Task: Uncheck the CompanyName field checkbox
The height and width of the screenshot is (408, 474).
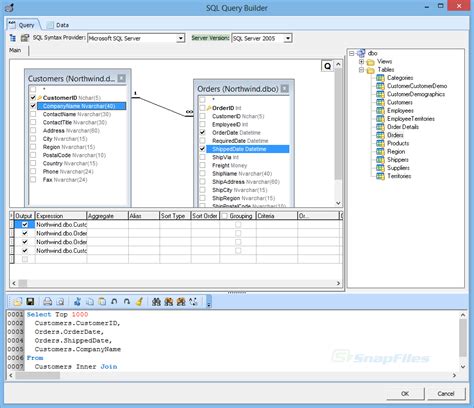Action: (33, 106)
